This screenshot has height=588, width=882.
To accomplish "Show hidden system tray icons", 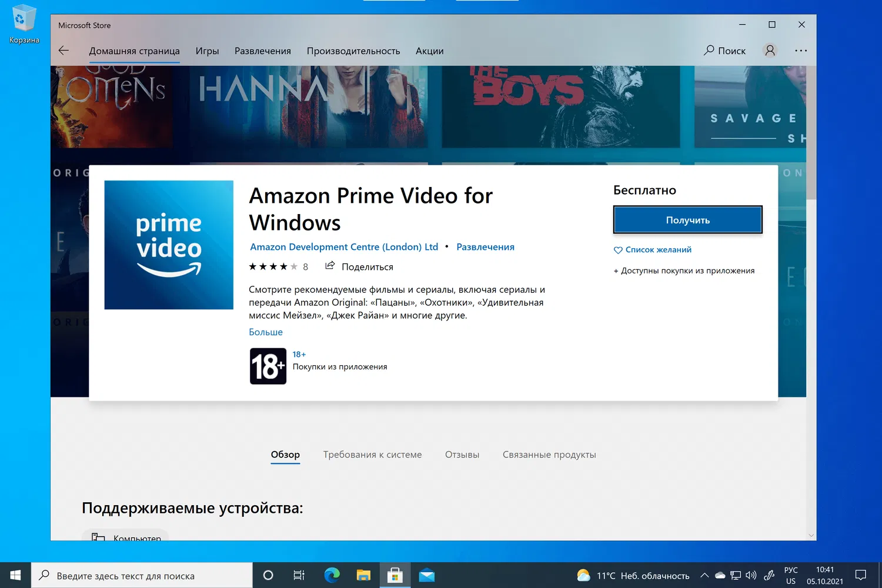I will (x=704, y=575).
